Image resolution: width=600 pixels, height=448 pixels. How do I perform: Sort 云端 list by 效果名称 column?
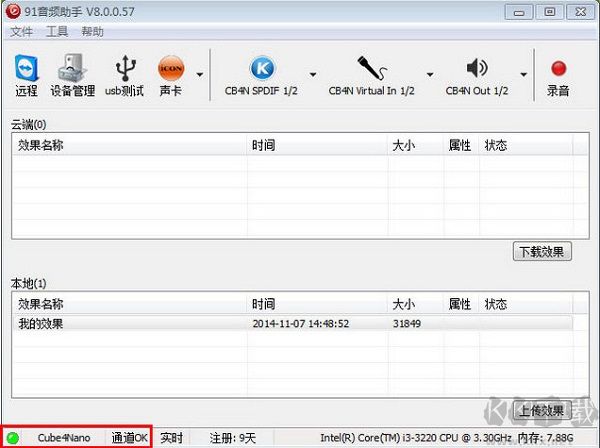click(130, 145)
